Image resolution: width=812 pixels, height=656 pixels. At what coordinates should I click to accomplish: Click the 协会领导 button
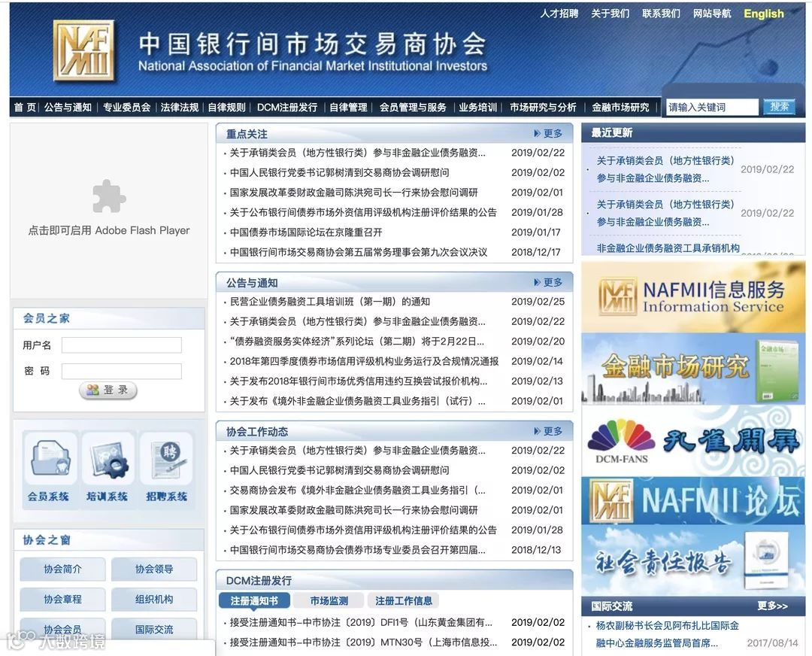click(x=154, y=569)
